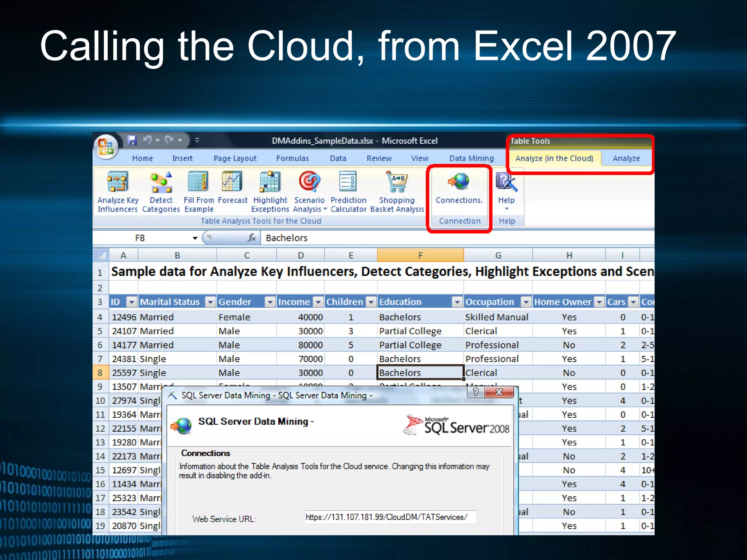The image size is (747, 560).
Task: Open the Prediction Calculator tool
Action: (348, 182)
